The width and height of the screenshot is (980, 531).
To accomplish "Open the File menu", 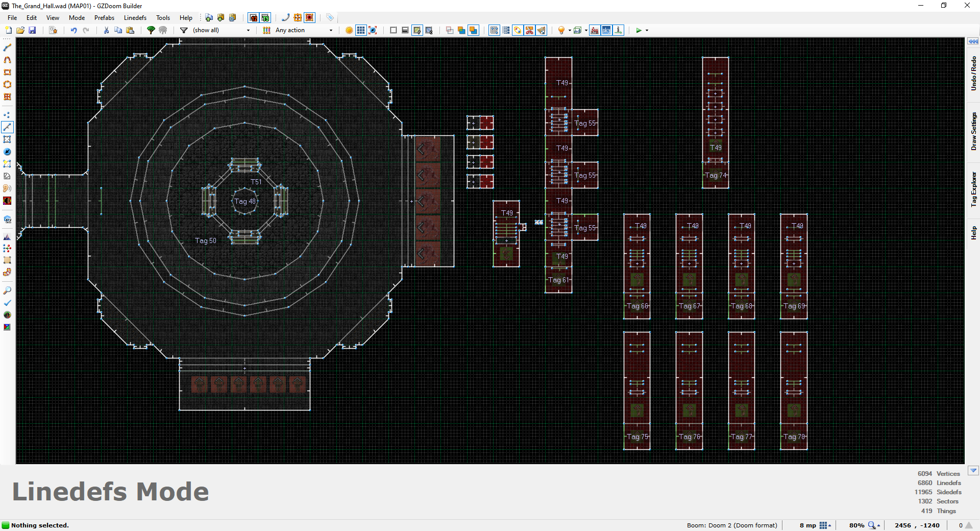I will (x=12, y=17).
